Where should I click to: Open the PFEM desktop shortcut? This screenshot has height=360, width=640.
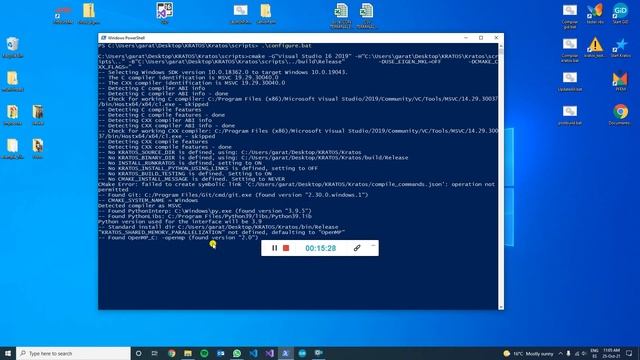coord(620,81)
